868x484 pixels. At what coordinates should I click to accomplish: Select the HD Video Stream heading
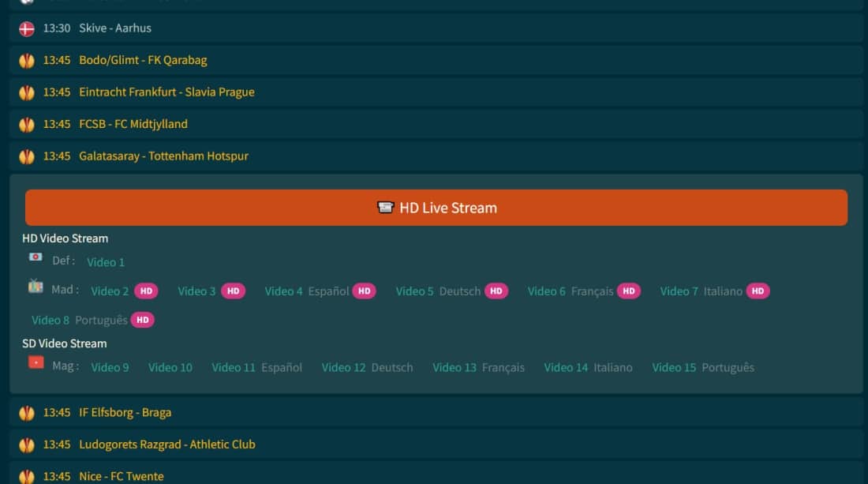[65, 238]
